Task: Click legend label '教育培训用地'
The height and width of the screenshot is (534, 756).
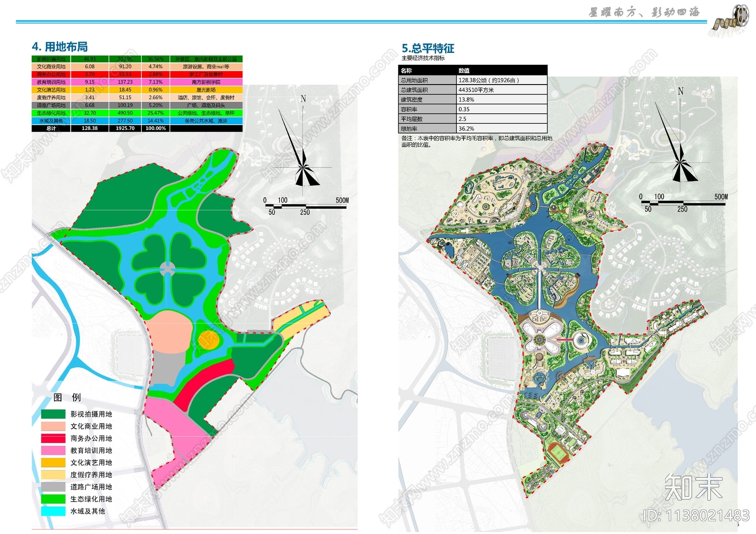Action: coord(91,450)
